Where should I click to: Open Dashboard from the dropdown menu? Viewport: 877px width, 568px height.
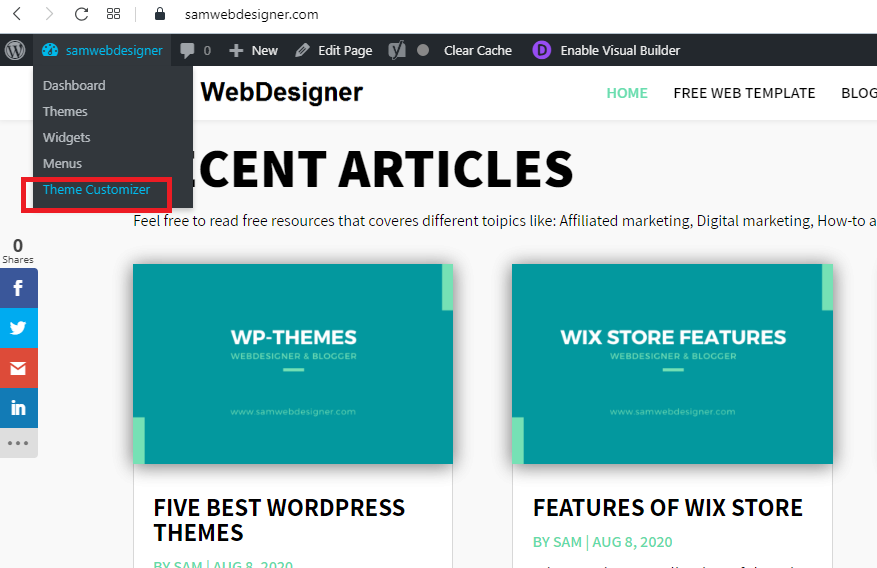point(74,86)
